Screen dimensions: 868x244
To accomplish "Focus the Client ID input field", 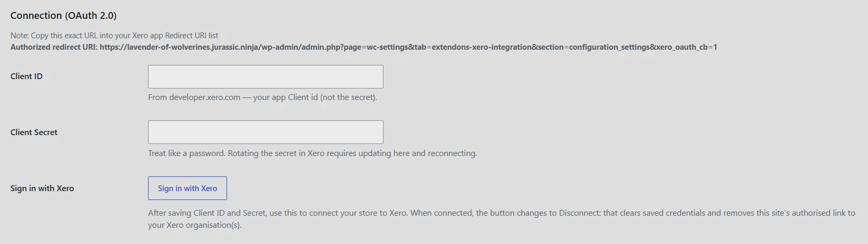I will (266, 76).
